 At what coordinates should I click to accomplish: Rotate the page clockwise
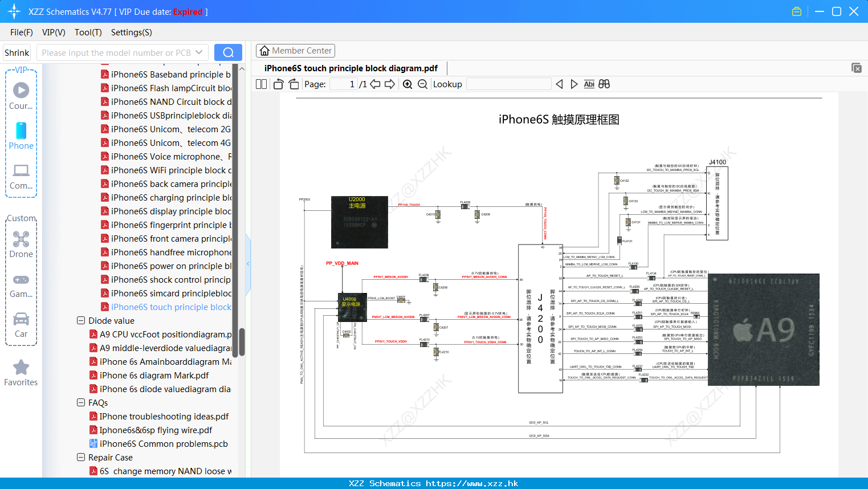click(x=294, y=84)
